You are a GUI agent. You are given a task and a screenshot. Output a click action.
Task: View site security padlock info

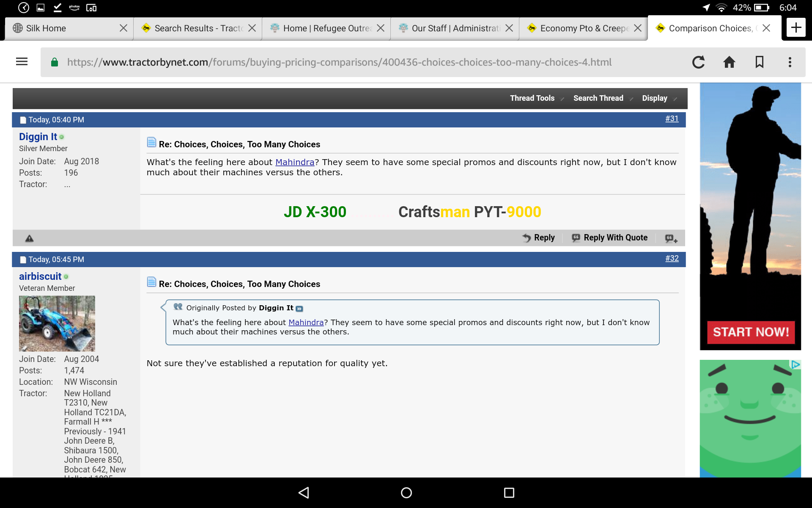tap(54, 62)
